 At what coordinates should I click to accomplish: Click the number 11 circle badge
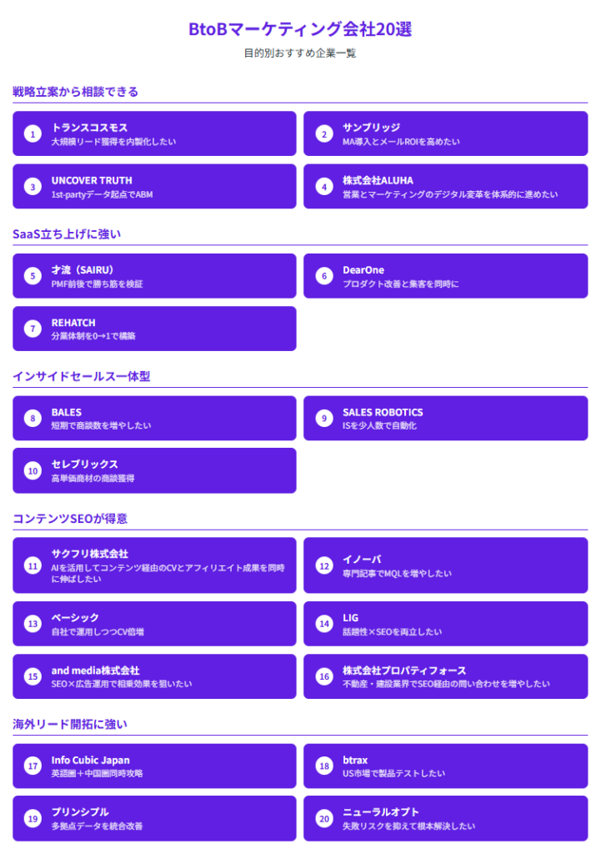click(33, 565)
